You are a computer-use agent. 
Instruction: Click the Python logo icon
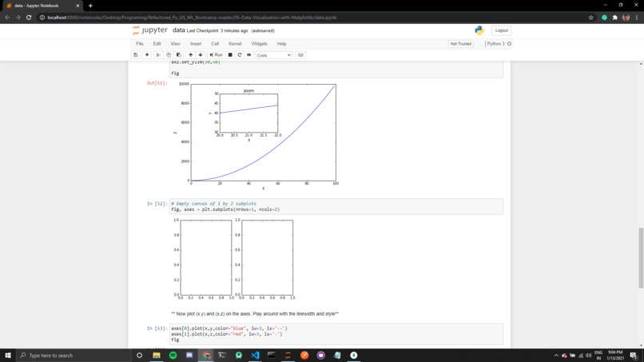click(479, 30)
